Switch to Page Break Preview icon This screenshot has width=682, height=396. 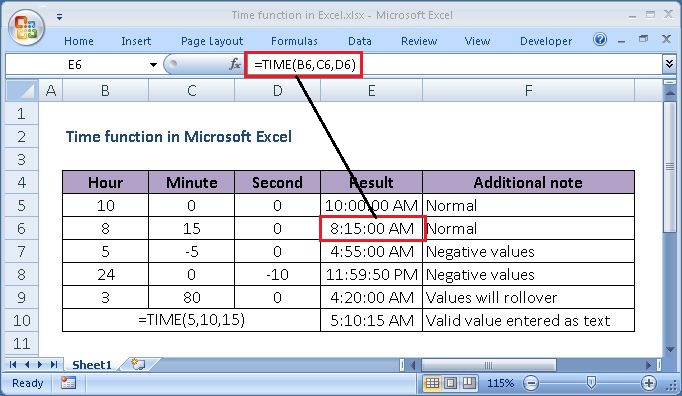[469, 383]
